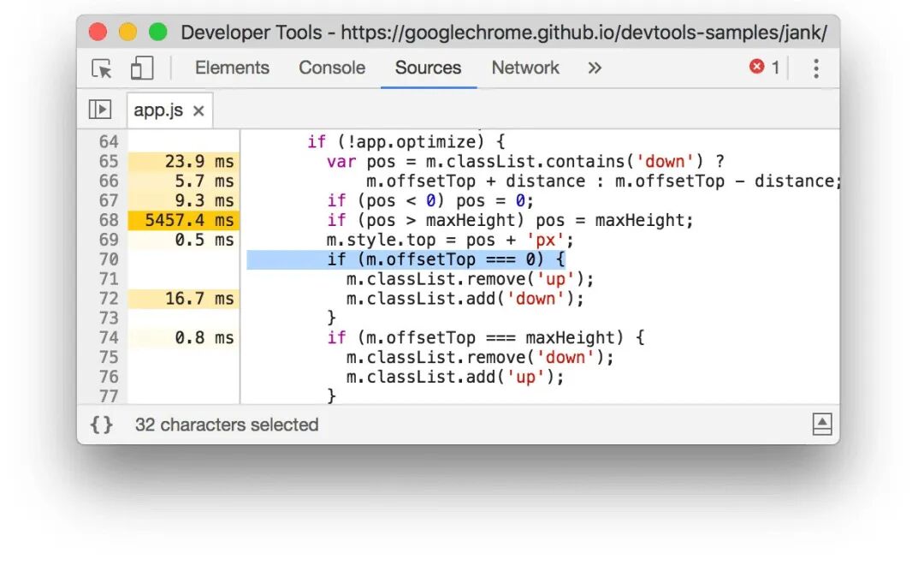The image size is (924, 565).
Task: Click the code 'm.style.top = pos + 'px';'
Action: click(x=450, y=240)
